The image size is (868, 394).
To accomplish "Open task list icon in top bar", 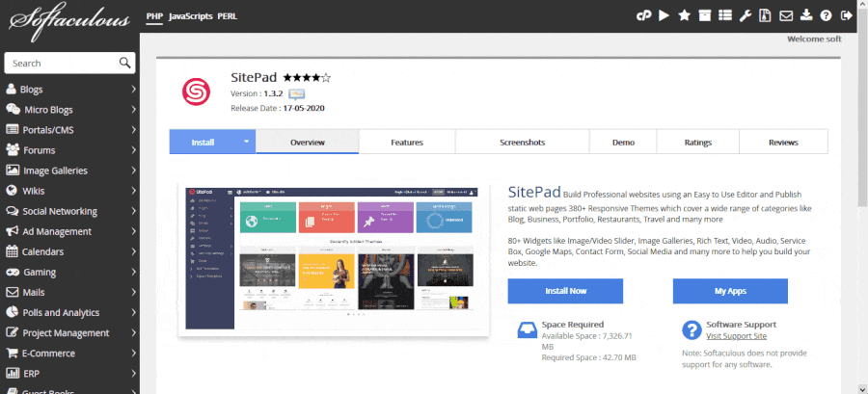I will (725, 15).
